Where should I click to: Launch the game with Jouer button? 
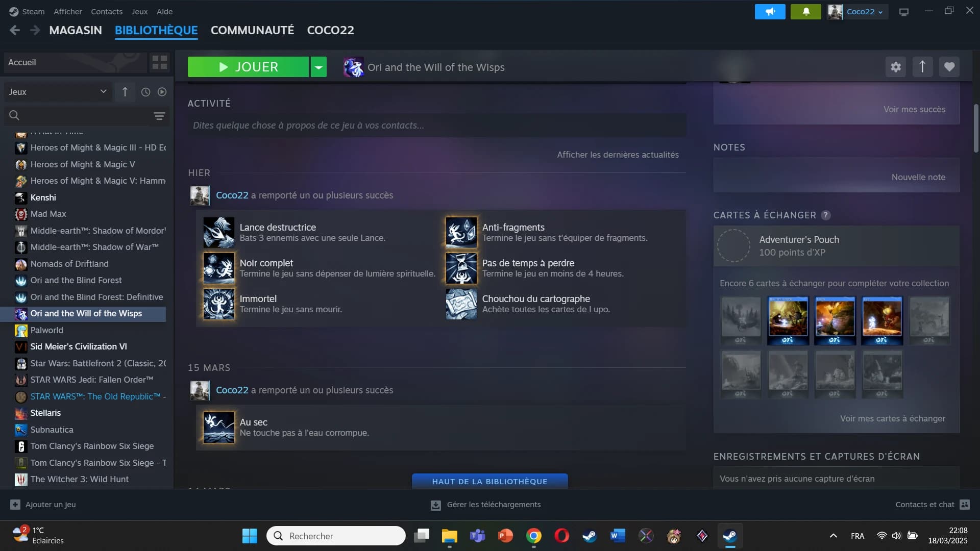pyautogui.click(x=248, y=67)
